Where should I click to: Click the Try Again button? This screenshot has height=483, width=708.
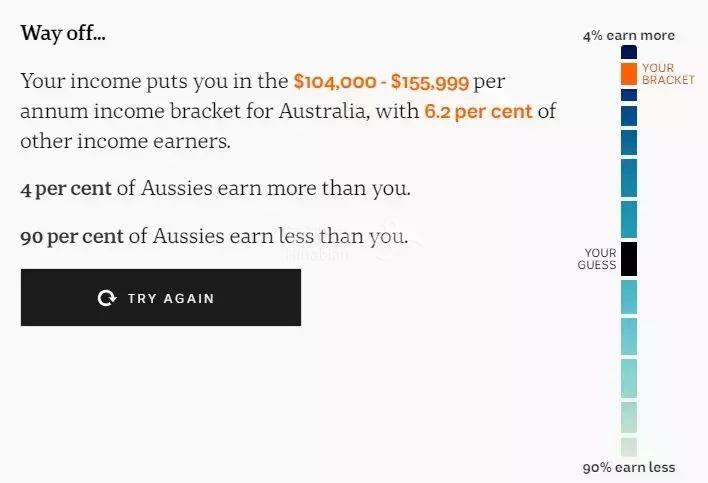pos(160,297)
